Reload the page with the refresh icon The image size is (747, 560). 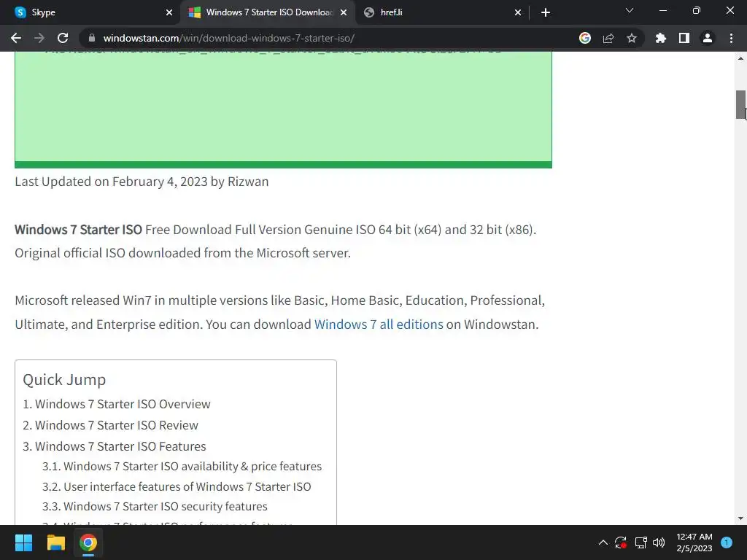click(x=63, y=38)
